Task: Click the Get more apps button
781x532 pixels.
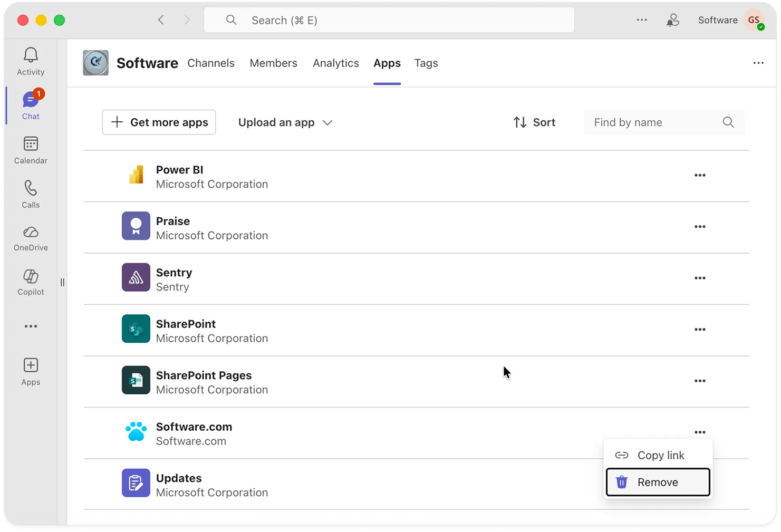Action: pos(159,122)
